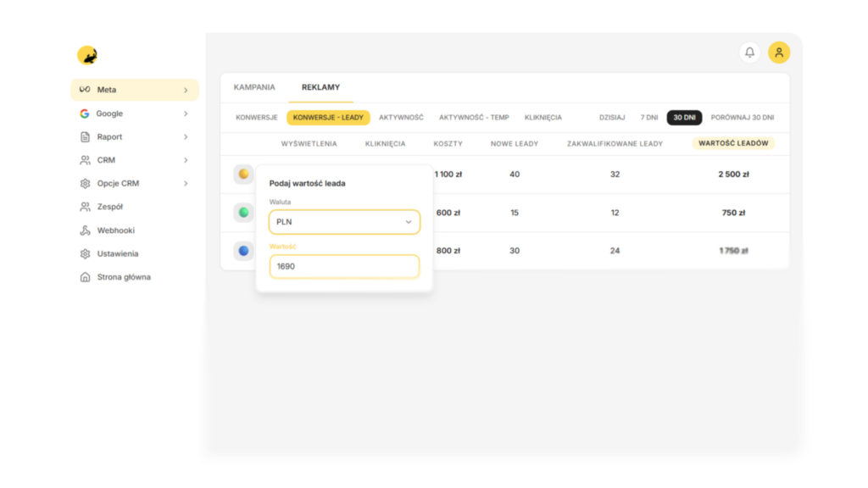The height and width of the screenshot is (488, 868).
Task: Expand the Google menu chevron
Action: point(186,114)
